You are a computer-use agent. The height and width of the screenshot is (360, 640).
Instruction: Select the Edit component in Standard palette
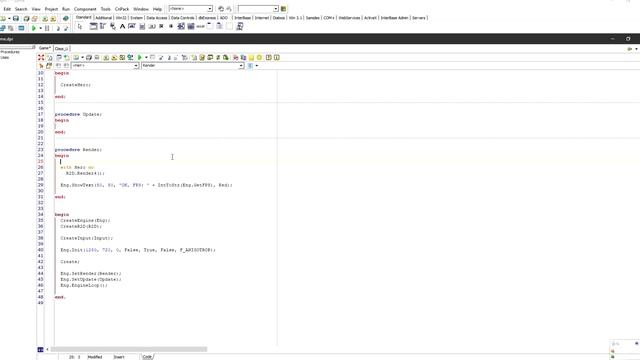pyautogui.click(x=132, y=27)
